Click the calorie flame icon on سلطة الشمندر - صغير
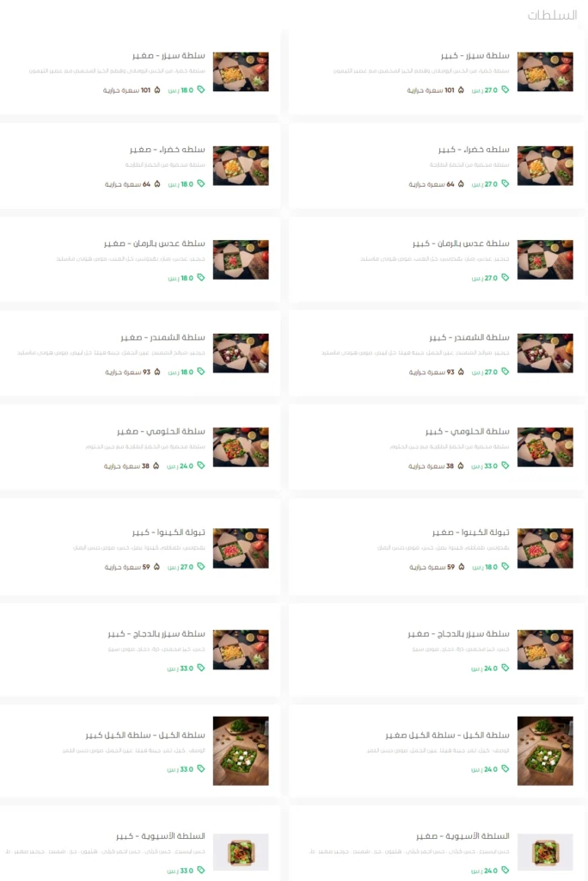588x881 pixels. (157, 372)
